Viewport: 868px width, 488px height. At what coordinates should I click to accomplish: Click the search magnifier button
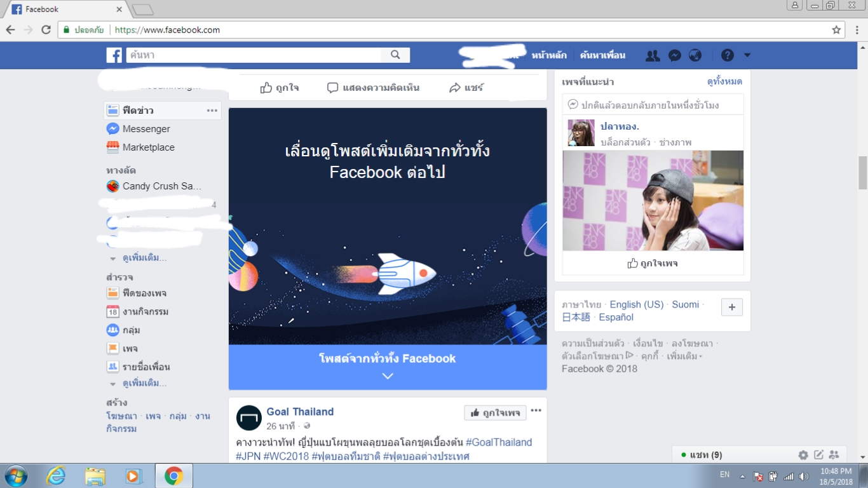[x=395, y=55]
